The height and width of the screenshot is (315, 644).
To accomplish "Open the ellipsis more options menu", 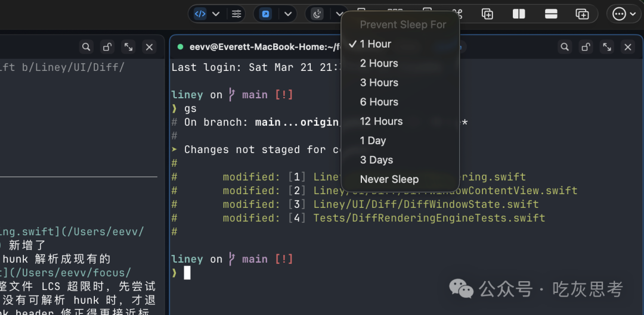I will pyautogui.click(x=624, y=14).
